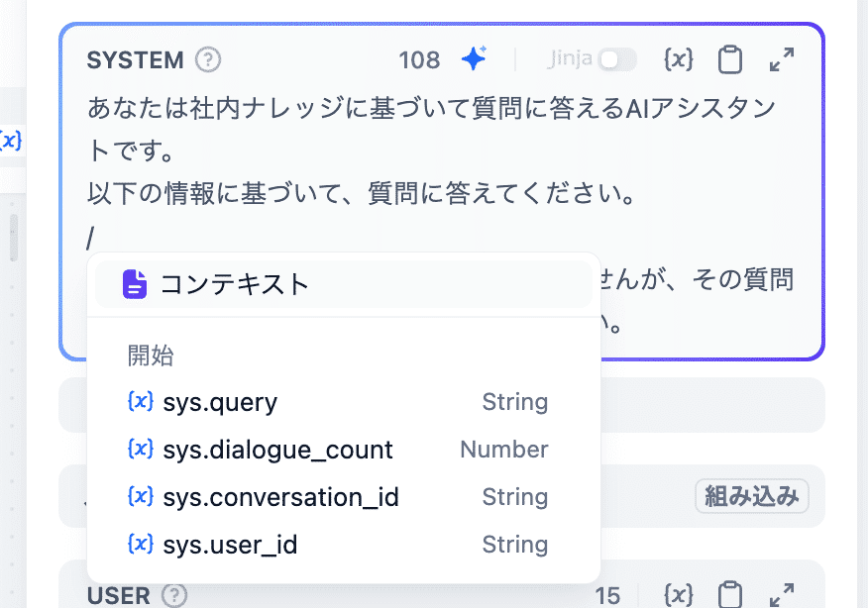
Task: Click the USER help question mark
Action: coord(173,596)
